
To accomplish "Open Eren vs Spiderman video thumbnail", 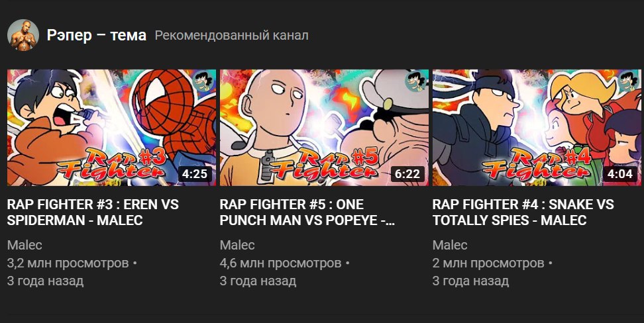I will point(111,128).
